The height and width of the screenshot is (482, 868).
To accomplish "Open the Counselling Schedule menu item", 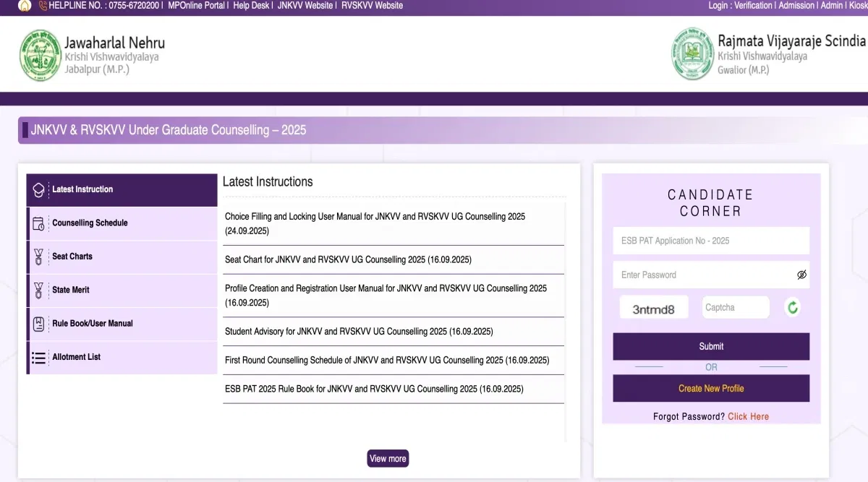I will point(122,223).
